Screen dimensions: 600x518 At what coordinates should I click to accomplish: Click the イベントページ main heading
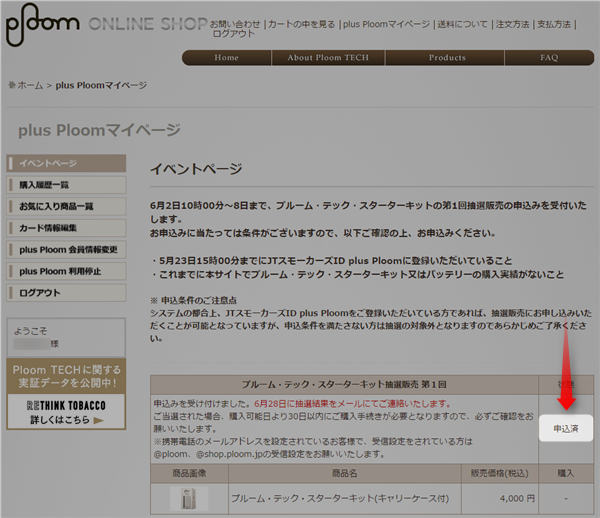(196, 169)
